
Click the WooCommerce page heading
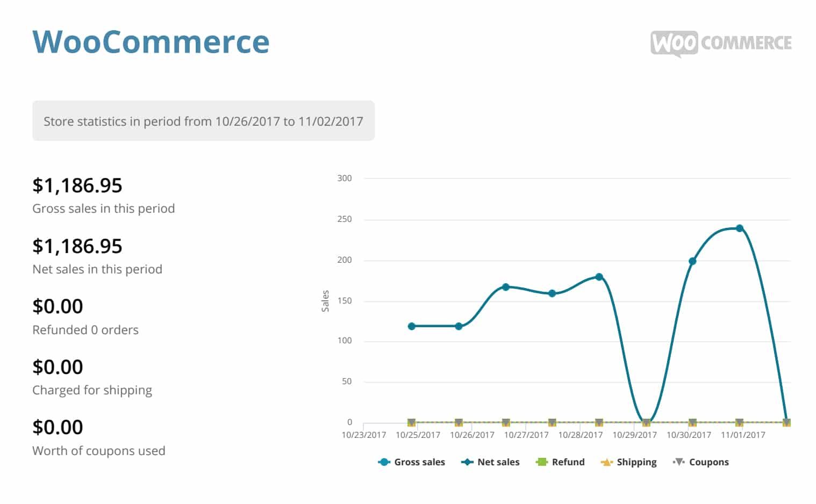pos(151,42)
